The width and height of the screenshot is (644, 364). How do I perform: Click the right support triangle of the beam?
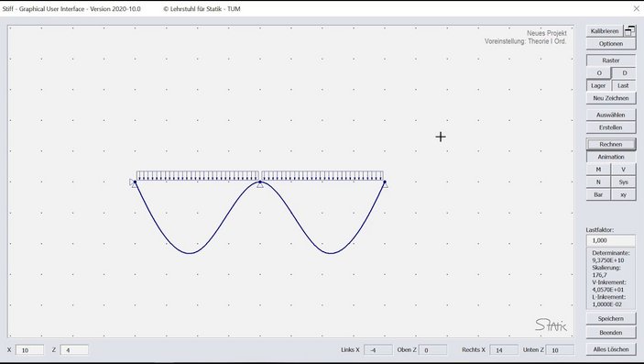tap(386, 185)
